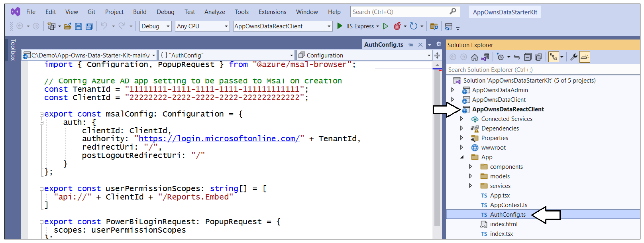
Task: Click the Collapse All icon in Solution Explorer
Action: coord(528,57)
